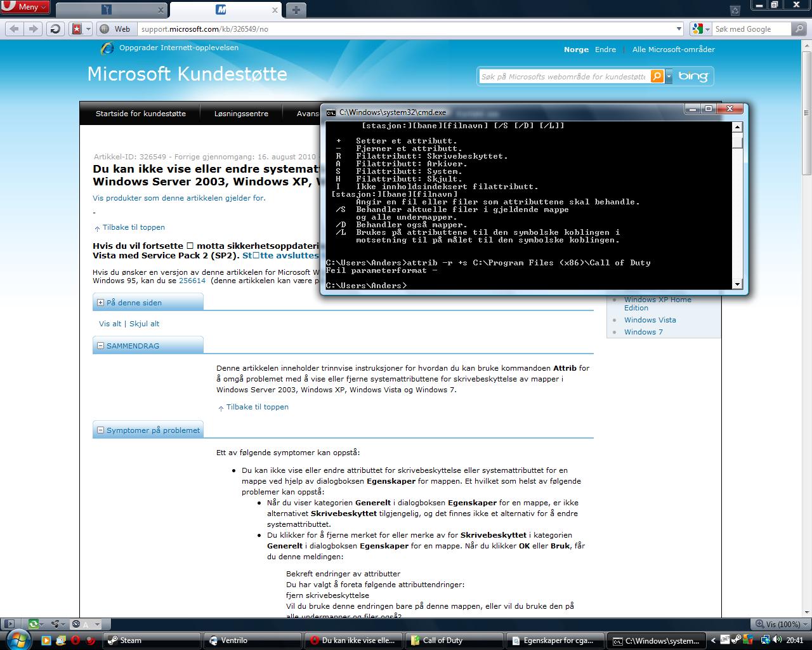Open Windows Vista sidebar link

click(650, 320)
